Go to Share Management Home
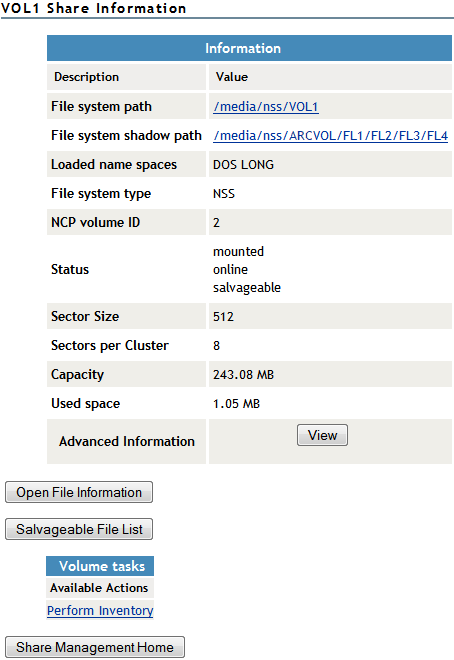Screen dimensions: 454x660 (95, 647)
